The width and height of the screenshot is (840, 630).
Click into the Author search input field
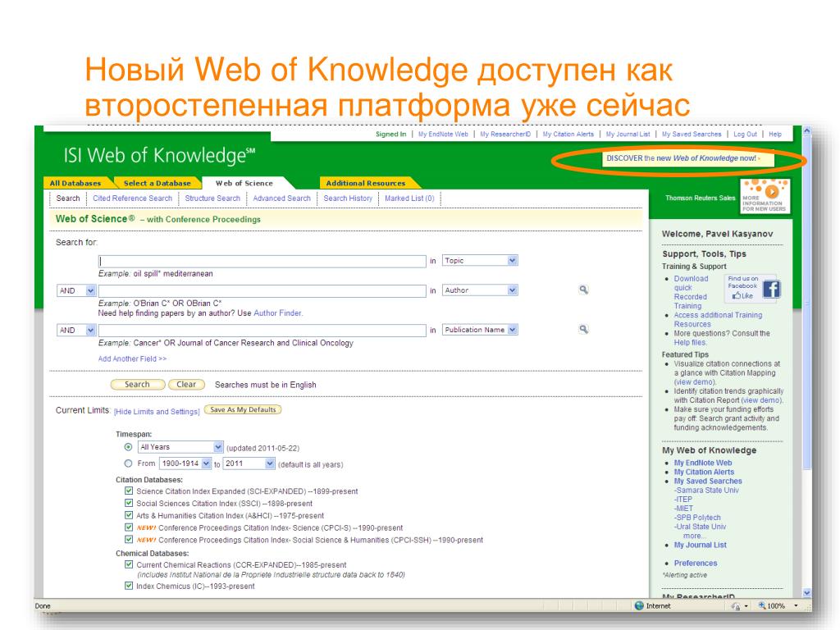click(262, 290)
